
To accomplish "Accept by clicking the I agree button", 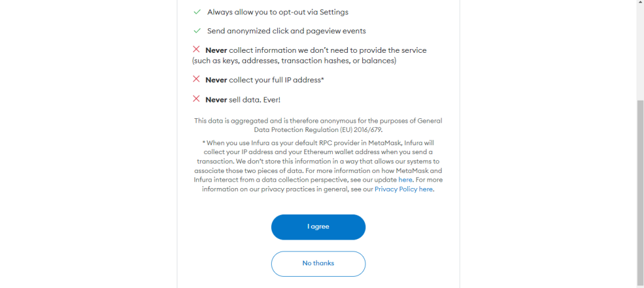I will [318, 227].
